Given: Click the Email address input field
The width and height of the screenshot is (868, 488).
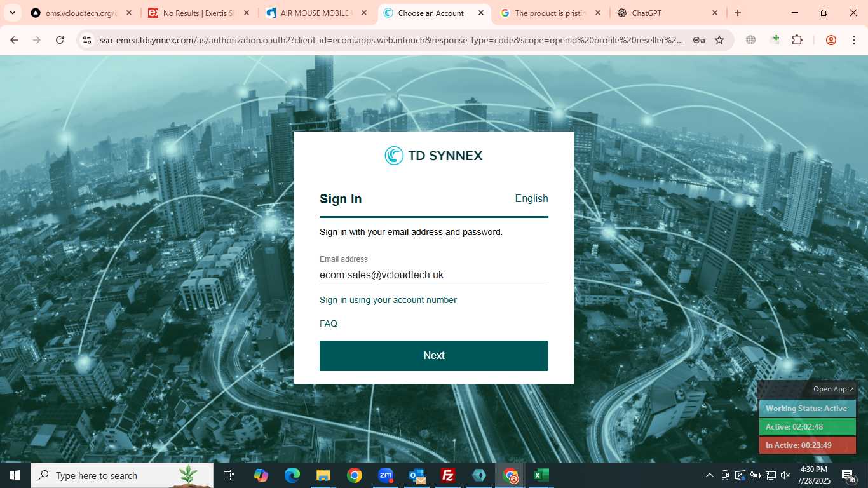Looking at the screenshot, I should pos(433,274).
